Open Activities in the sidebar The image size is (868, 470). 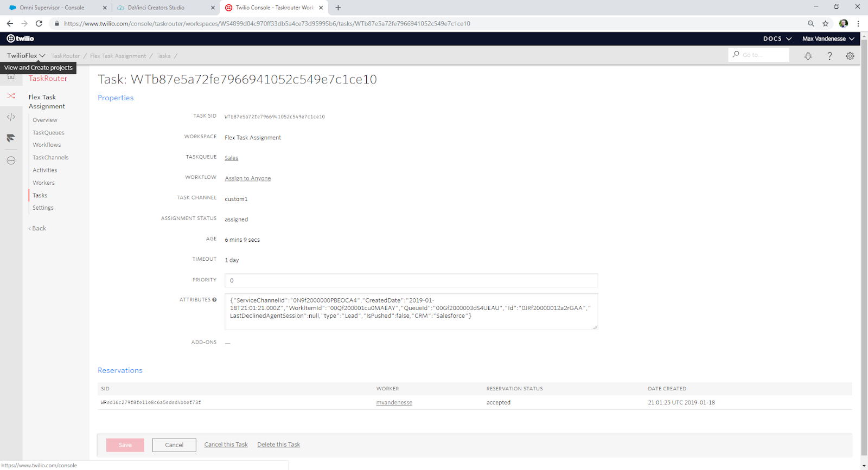coord(45,170)
